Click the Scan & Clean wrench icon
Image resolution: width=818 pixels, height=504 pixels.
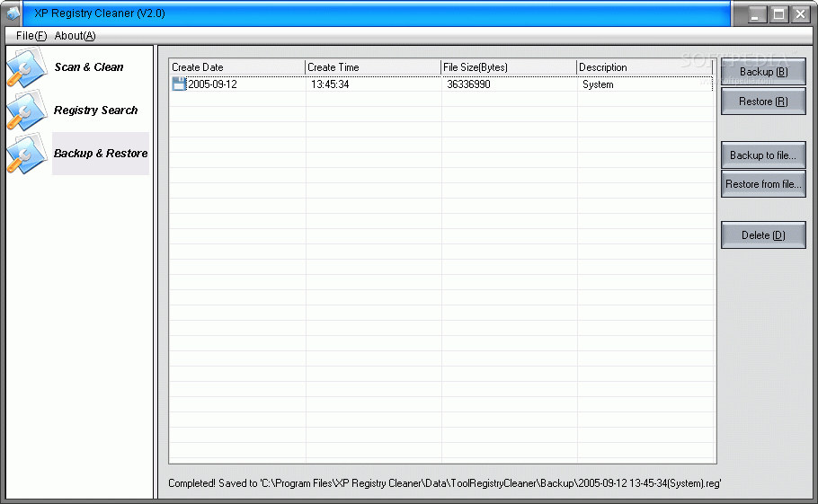pyautogui.click(x=27, y=67)
